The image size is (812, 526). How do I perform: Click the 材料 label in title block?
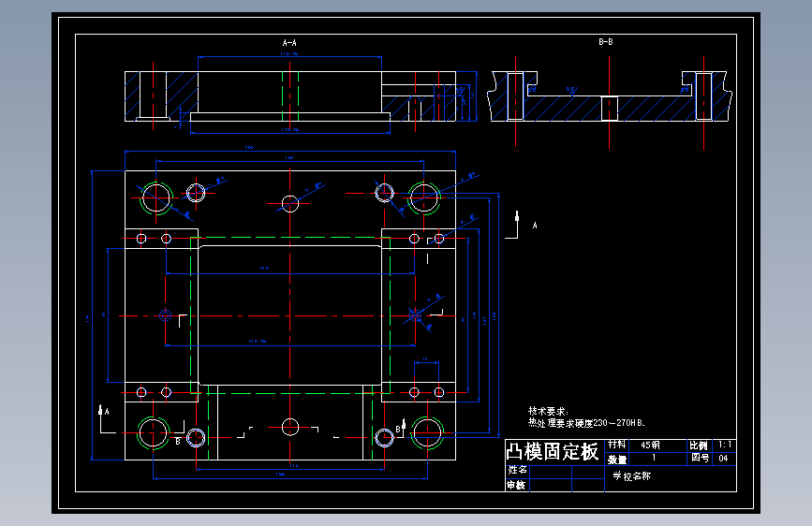click(617, 445)
